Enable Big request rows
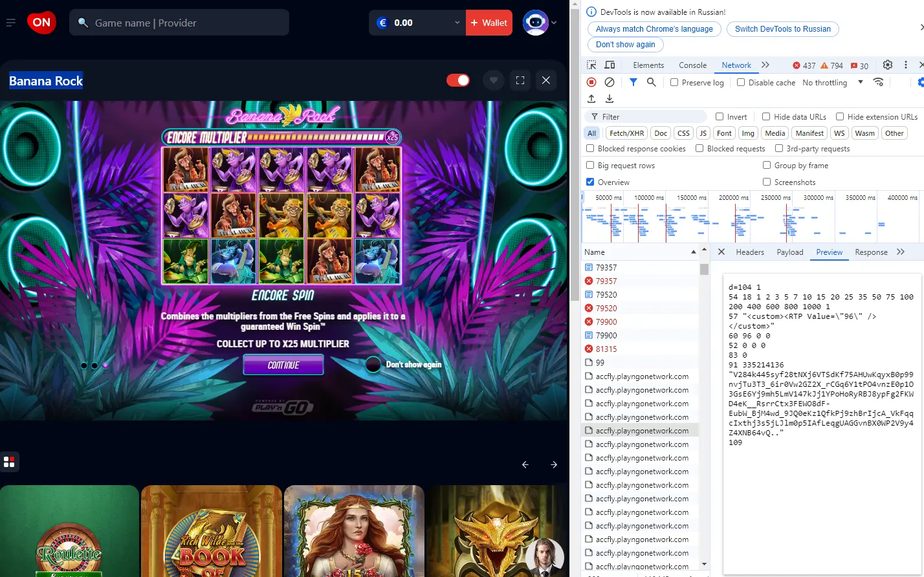The image size is (924, 577). (x=590, y=165)
